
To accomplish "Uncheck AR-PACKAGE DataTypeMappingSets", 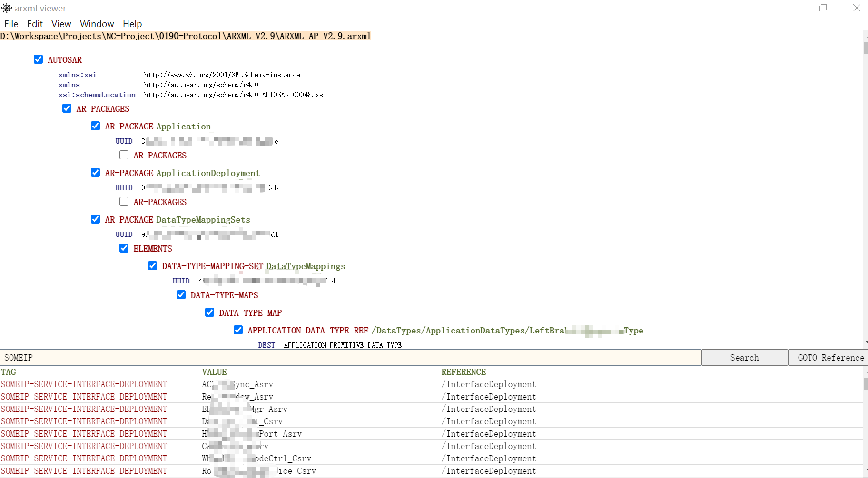I will point(95,219).
